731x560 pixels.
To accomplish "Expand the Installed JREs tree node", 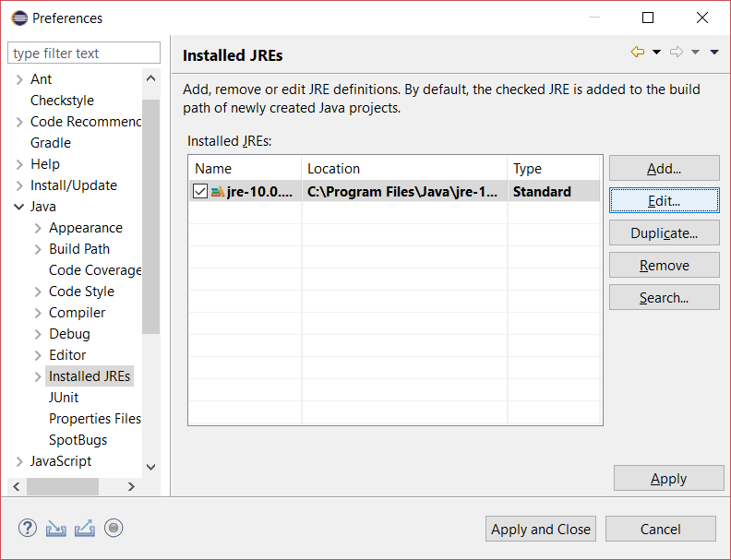I will pyautogui.click(x=38, y=376).
